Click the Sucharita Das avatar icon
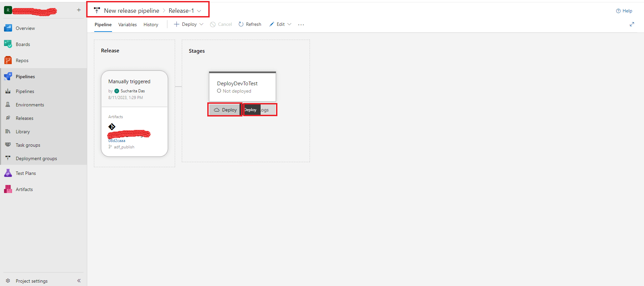Screen dimensions: 644x286 tap(117, 91)
